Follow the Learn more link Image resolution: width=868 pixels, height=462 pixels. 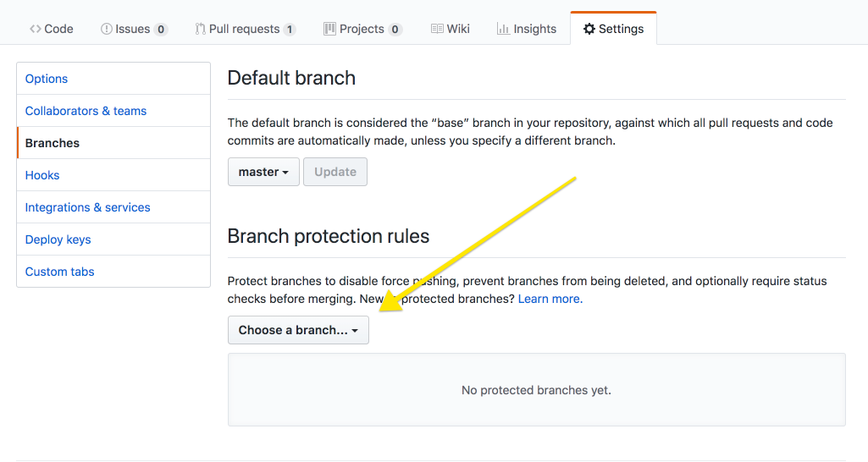550,299
